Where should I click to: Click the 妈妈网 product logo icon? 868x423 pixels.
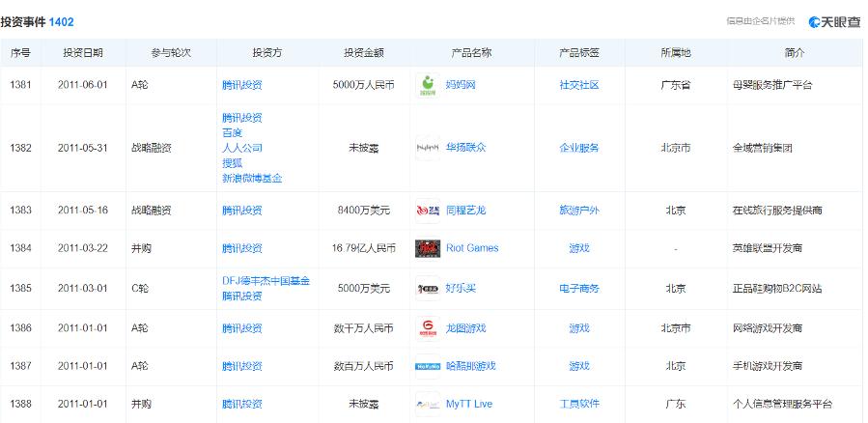point(428,85)
